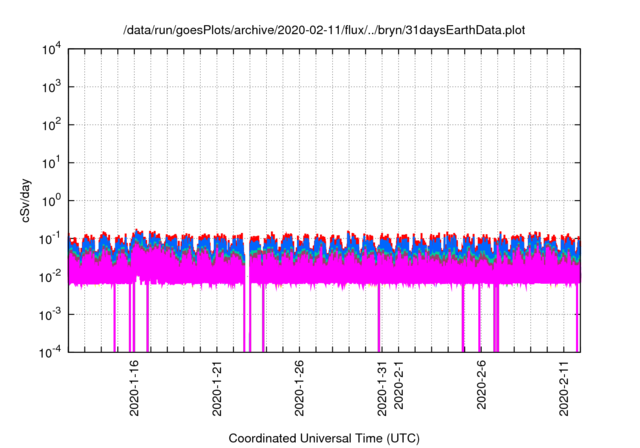Select the 10^2 y-axis tick label
This screenshot has width=640, height=448.
52,125
